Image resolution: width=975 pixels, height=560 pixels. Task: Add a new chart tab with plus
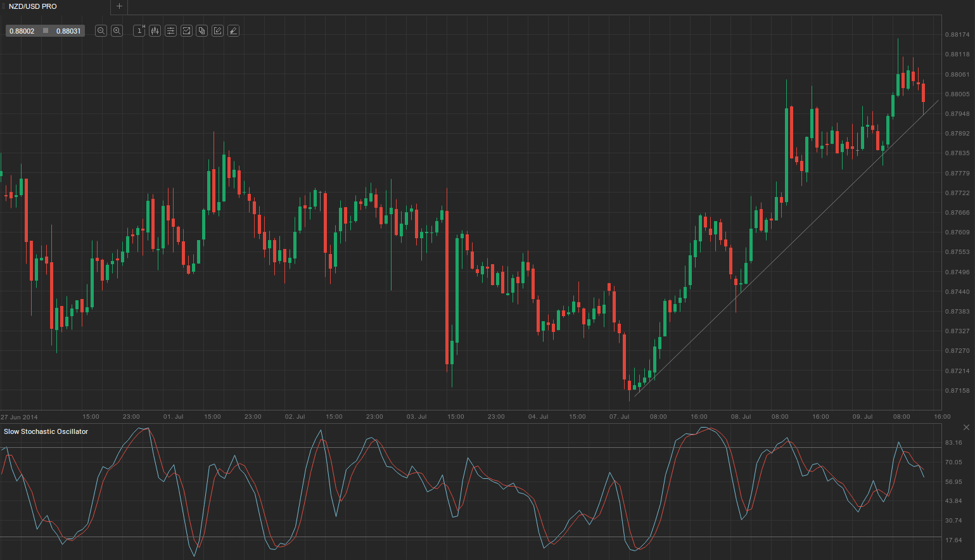click(x=119, y=6)
